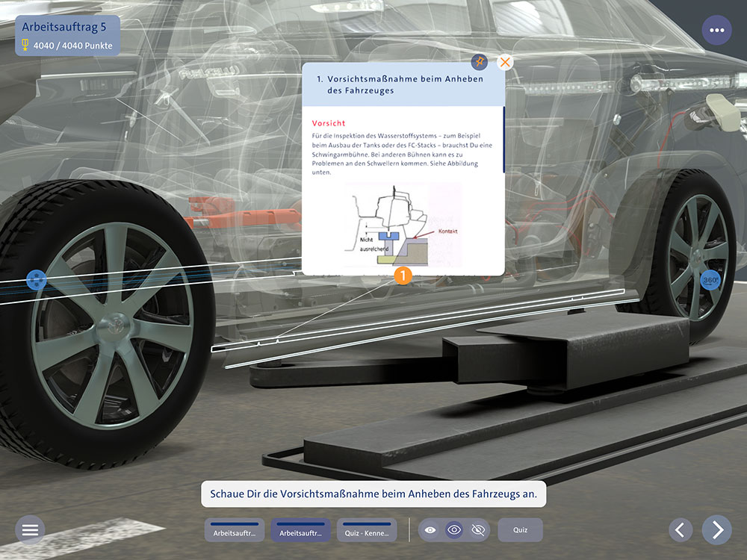Switch to the second Arbeitsauftrag tab

[300, 531]
